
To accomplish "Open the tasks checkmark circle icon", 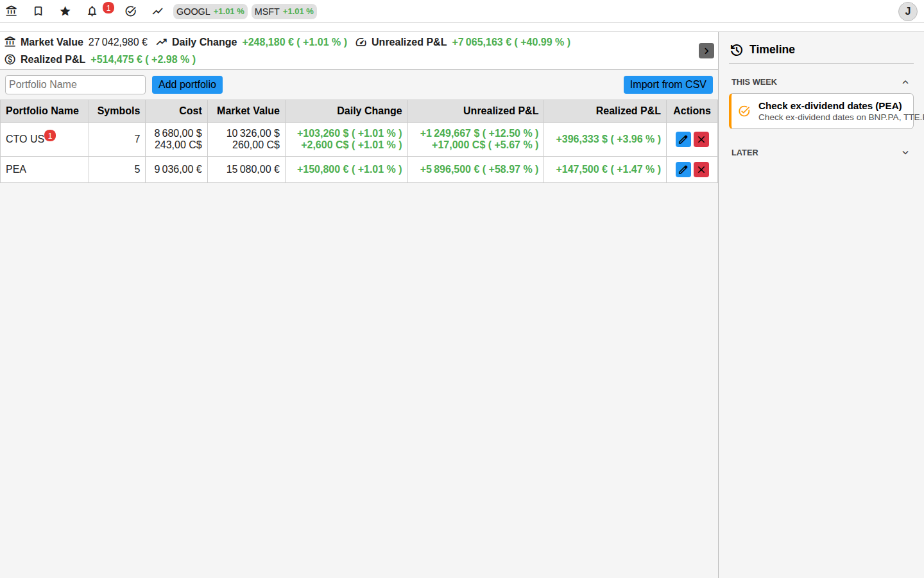I will [131, 11].
